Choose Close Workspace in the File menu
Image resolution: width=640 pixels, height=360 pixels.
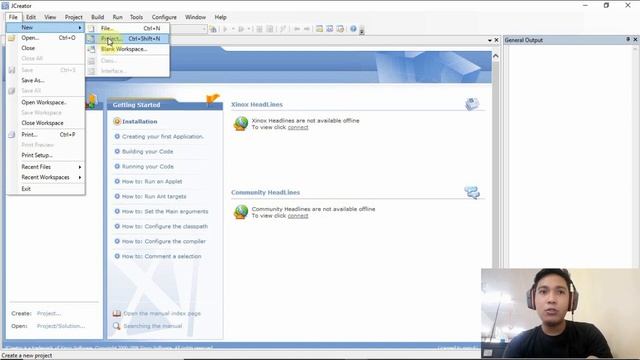46,123
